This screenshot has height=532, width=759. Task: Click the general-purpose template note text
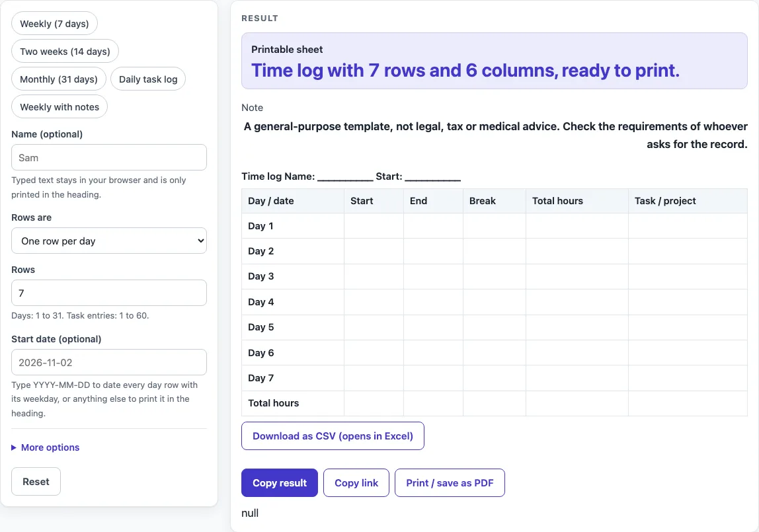pos(495,135)
